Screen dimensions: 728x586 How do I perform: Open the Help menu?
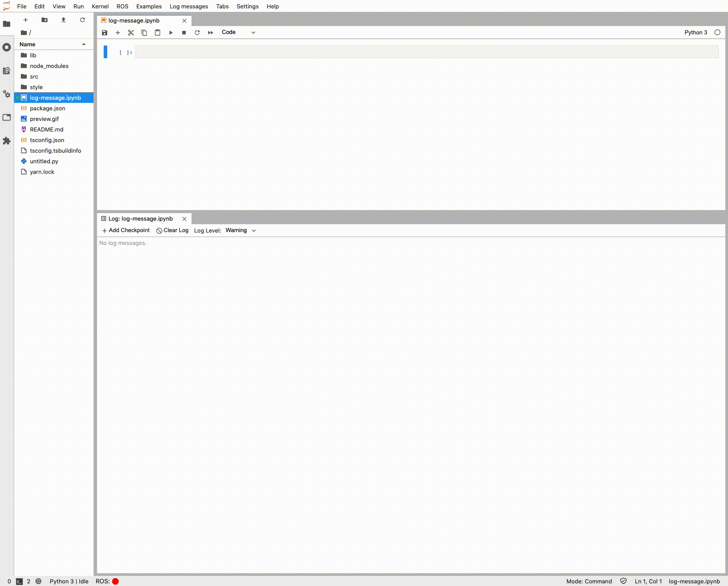click(x=273, y=6)
